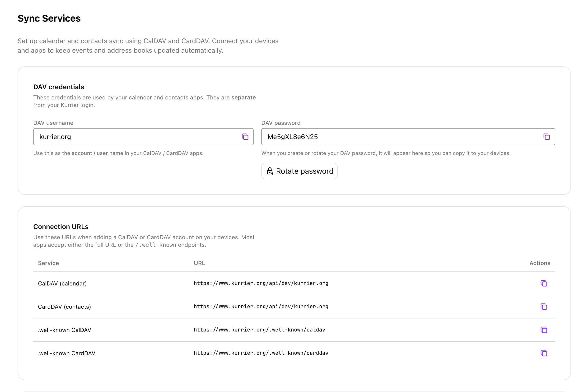Copy the CalDAV (calendar) URL
Image resolution: width=588 pixels, height=392 pixels.
click(544, 283)
